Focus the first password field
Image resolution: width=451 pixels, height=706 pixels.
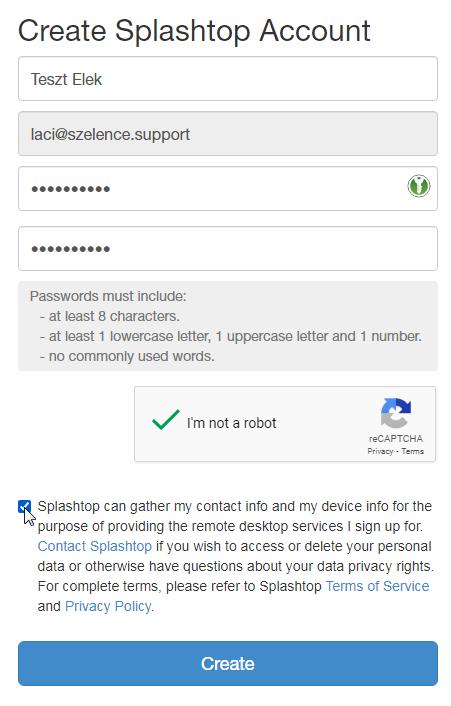[228, 189]
